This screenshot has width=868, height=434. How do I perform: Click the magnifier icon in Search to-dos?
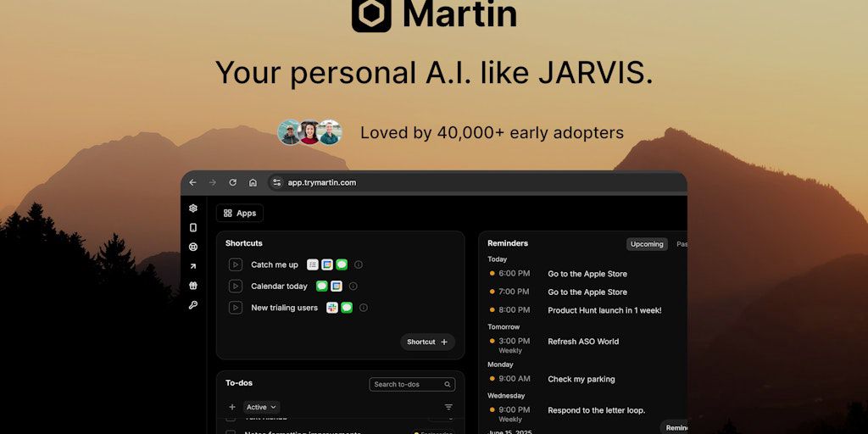point(448,384)
